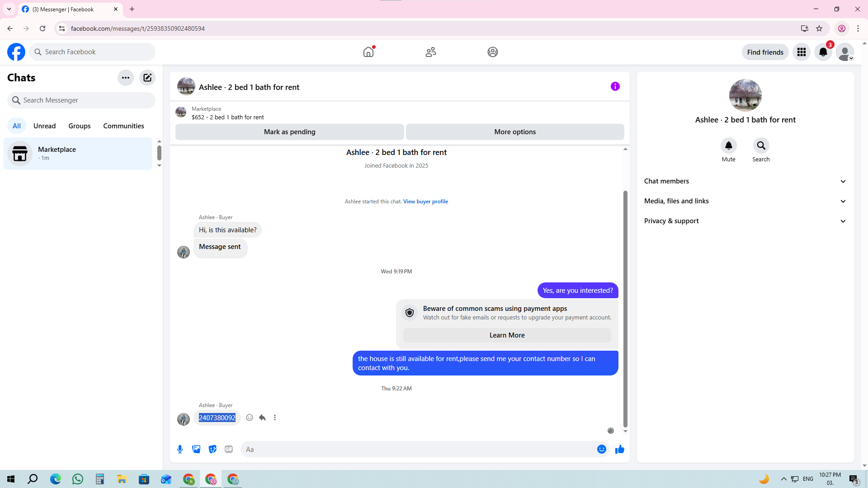The height and width of the screenshot is (488, 868).
Task: Open the View buyer profile link
Action: coord(425,202)
